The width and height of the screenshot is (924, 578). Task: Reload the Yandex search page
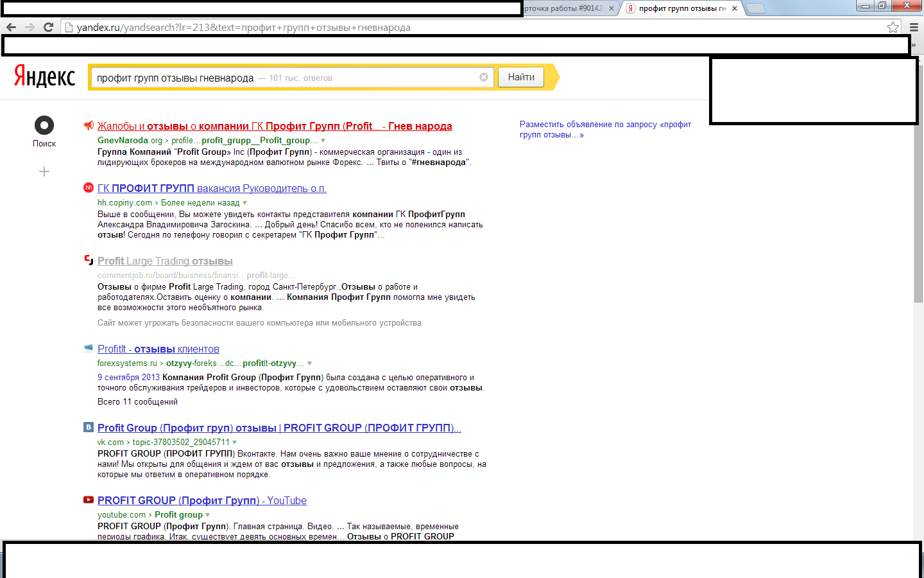[48, 27]
